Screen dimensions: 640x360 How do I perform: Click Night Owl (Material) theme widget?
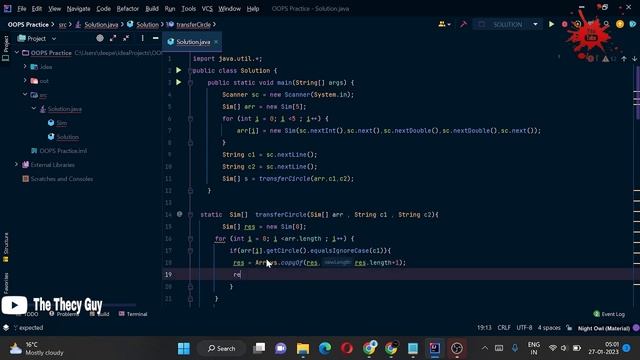[604, 328]
